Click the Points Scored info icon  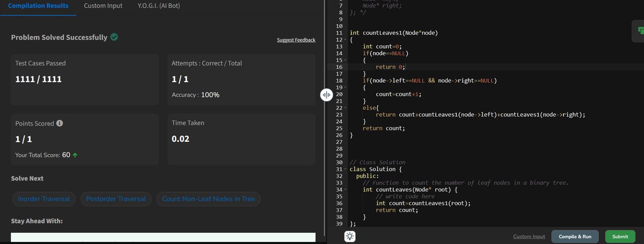(60, 123)
